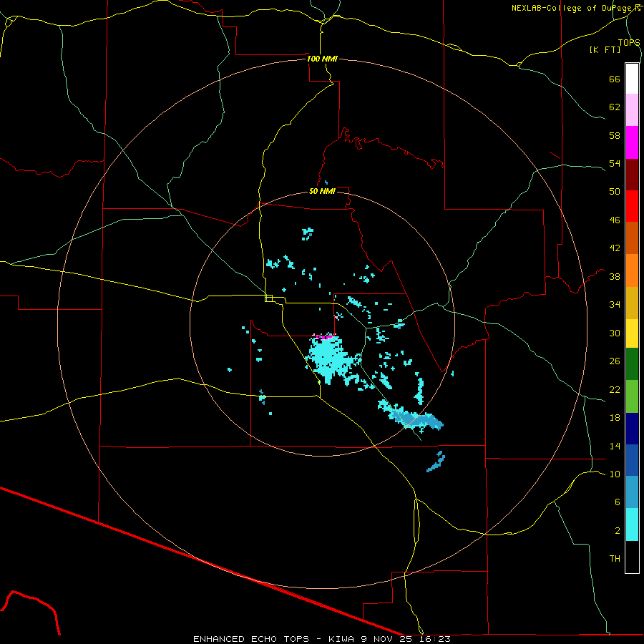The height and width of the screenshot is (644, 644).
Task: Click the cyan 10 K FT legend swatch
Action: click(x=632, y=525)
